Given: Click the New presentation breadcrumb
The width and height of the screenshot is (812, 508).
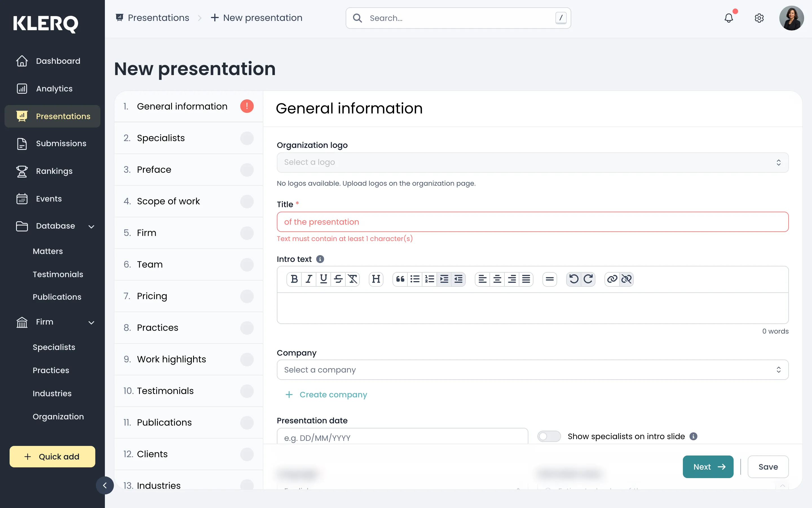Looking at the screenshot, I should (x=256, y=18).
